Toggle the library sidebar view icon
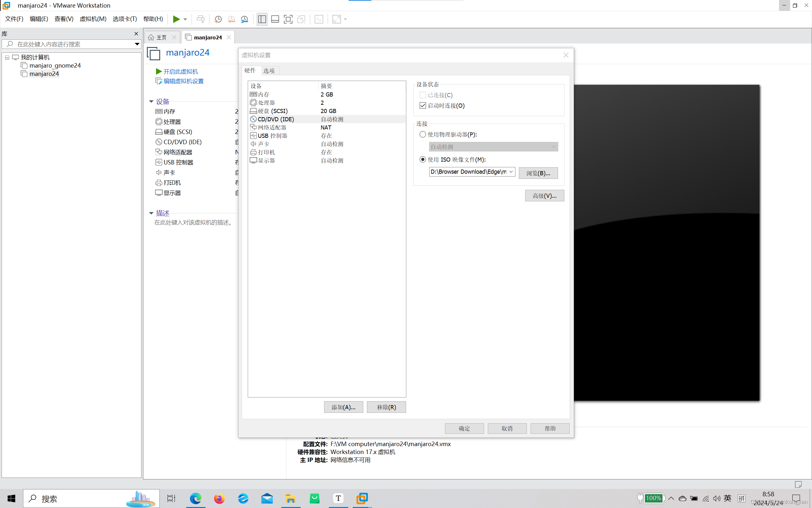Viewport: 812px width, 508px height. click(x=262, y=19)
